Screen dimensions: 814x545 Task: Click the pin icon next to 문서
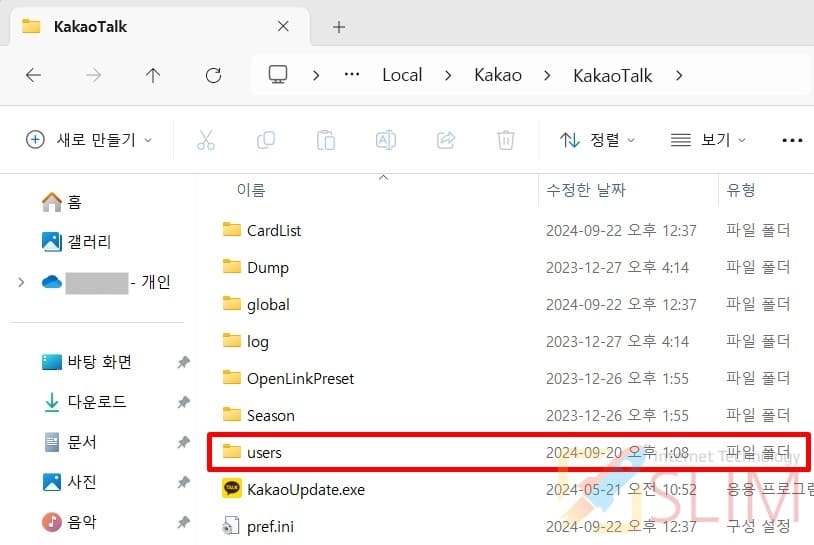click(x=183, y=442)
